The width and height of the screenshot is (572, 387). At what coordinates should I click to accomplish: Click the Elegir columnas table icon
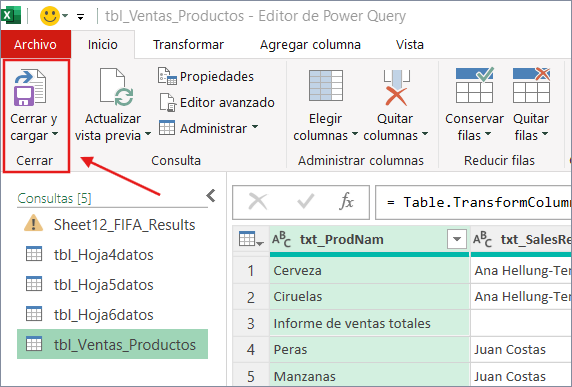[x=326, y=86]
